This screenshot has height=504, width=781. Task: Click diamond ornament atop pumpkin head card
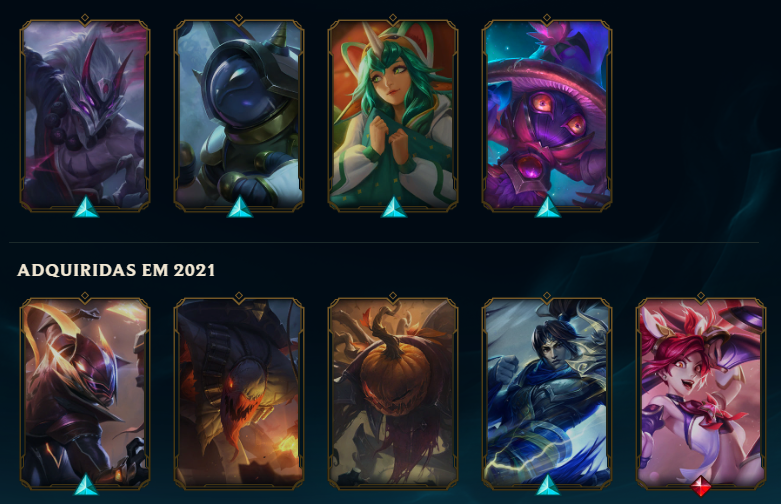tap(392, 296)
